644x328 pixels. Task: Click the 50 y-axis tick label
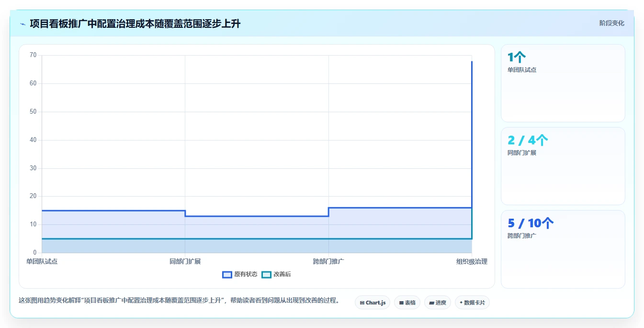[x=33, y=112]
